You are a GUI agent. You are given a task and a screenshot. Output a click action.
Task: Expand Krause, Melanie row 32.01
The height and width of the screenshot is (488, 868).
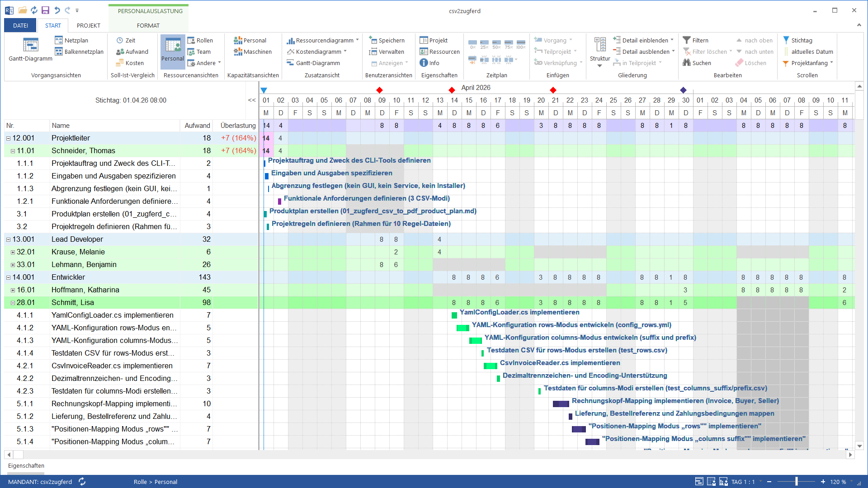[x=13, y=252]
